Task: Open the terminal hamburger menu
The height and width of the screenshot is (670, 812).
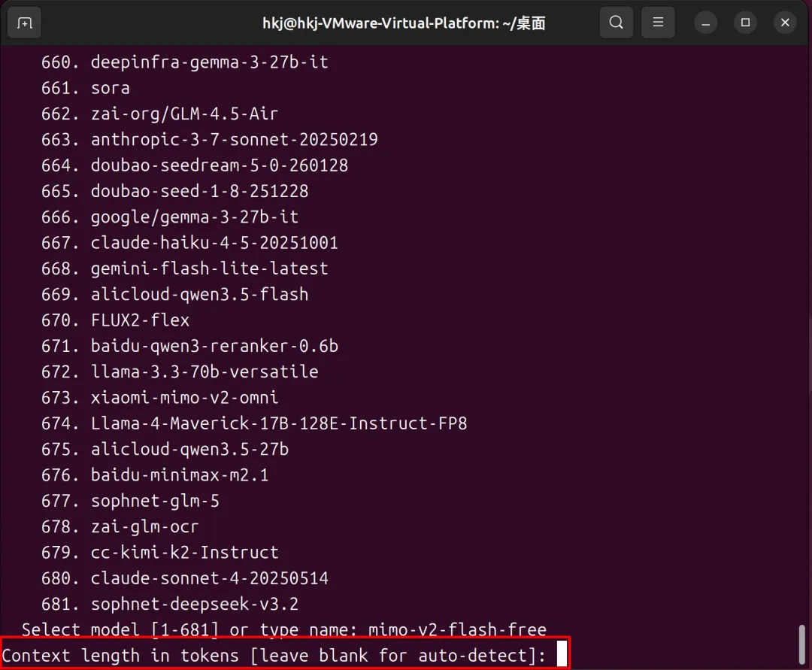Action: pos(658,23)
